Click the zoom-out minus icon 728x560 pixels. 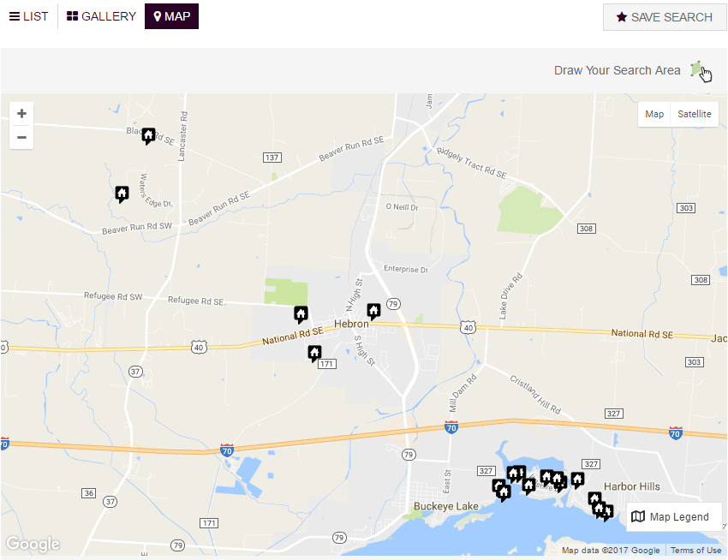[x=21, y=137]
